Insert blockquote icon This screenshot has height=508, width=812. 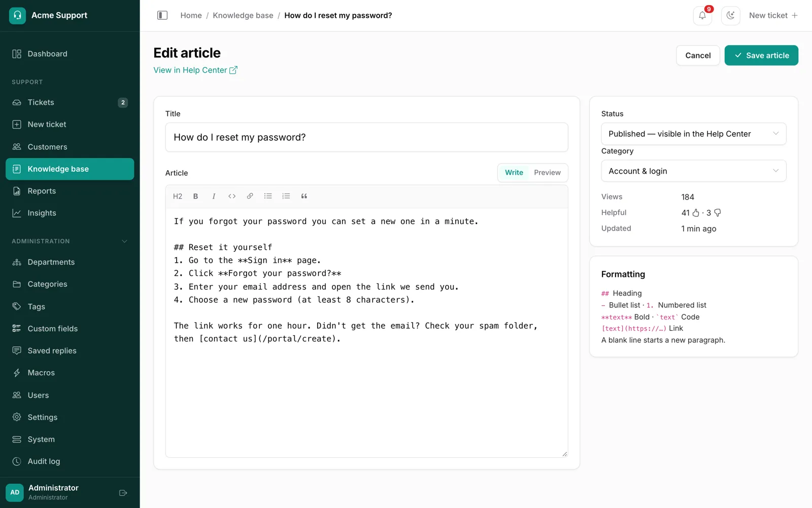tap(304, 196)
